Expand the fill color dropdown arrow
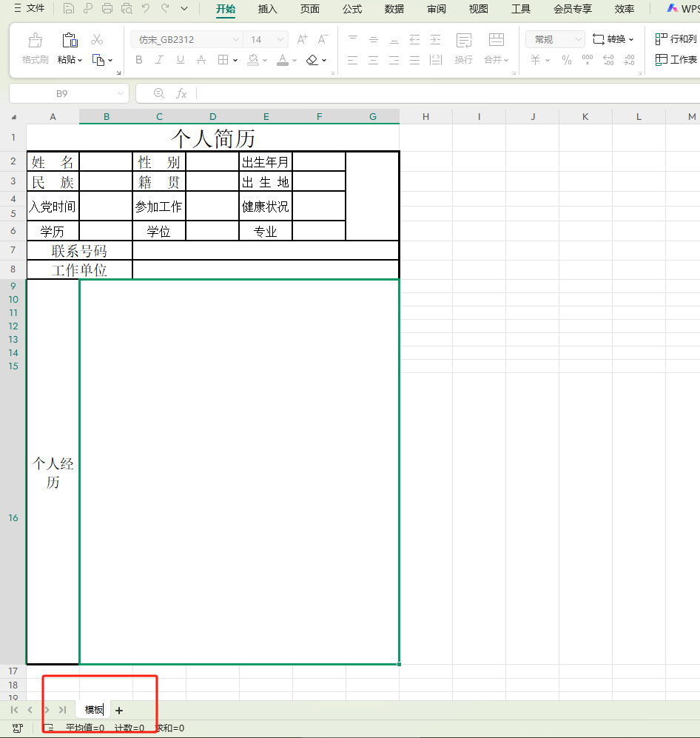The width and height of the screenshot is (700, 738). (265, 60)
